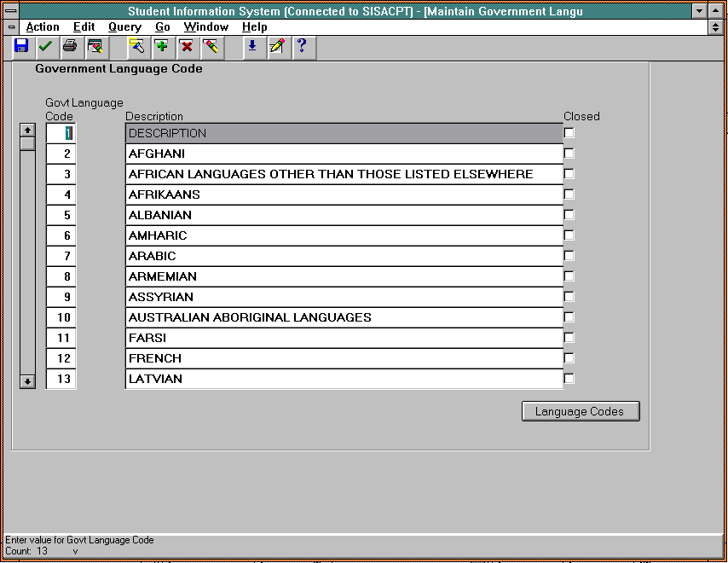This screenshot has width=728, height=563.
Task: Click the Save floppy disk icon
Action: click(21, 46)
